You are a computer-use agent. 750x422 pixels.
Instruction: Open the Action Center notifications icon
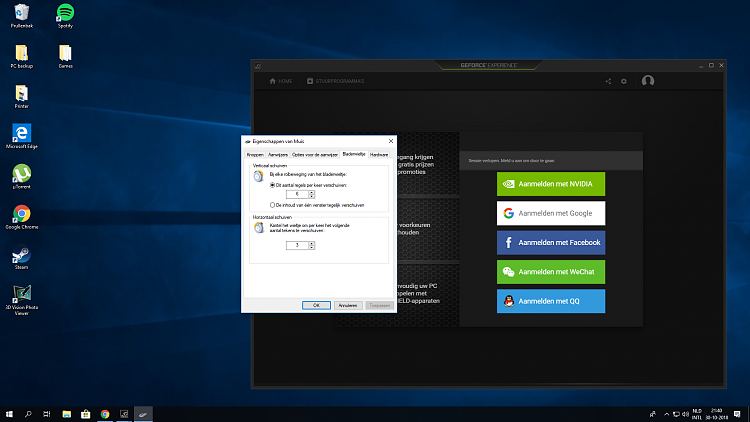[x=737, y=414]
